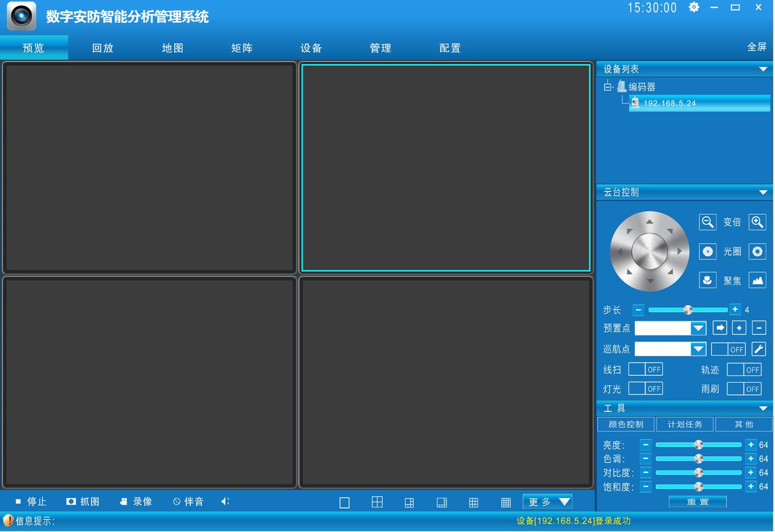Click the 录像 recording icon

coord(123,501)
